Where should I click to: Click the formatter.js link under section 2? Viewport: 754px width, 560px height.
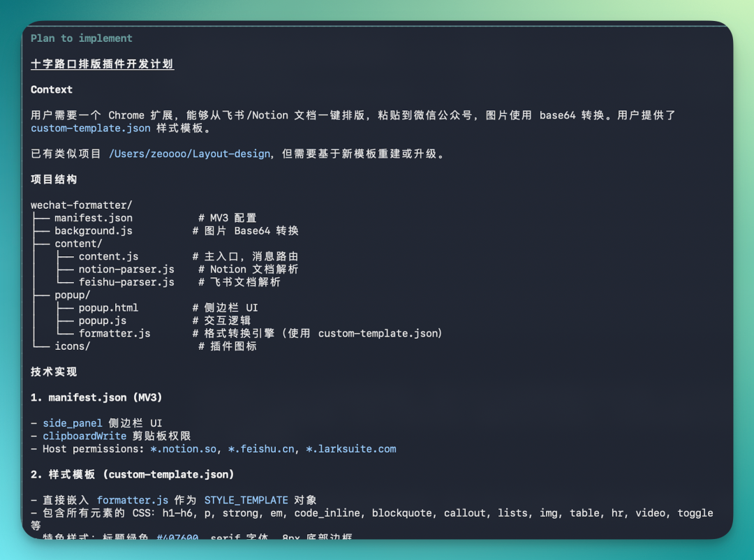[x=133, y=501]
